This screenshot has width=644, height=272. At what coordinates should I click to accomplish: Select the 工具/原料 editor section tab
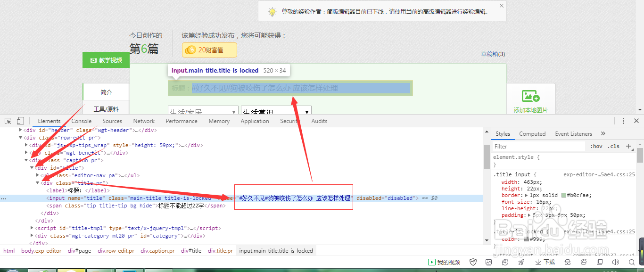pos(106,109)
